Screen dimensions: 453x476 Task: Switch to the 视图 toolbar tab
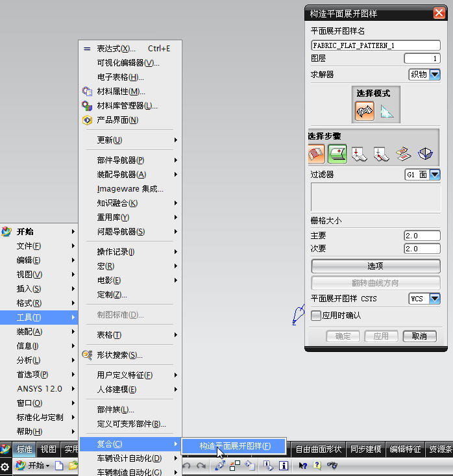(48, 449)
